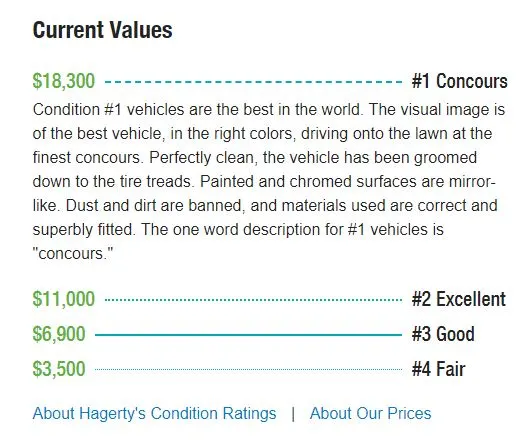Select the $11,000 Excellent value
Screen dimensions: 520x445
coord(64,299)
